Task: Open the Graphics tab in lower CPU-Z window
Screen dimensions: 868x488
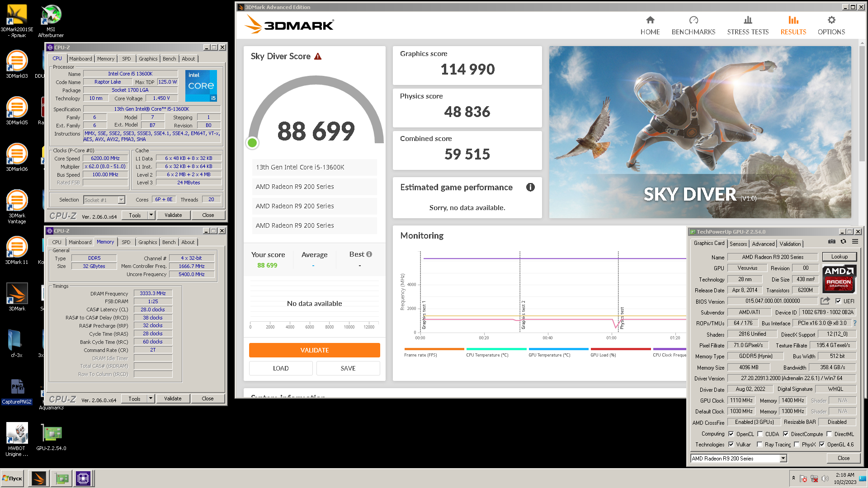Action: point(148,242)
